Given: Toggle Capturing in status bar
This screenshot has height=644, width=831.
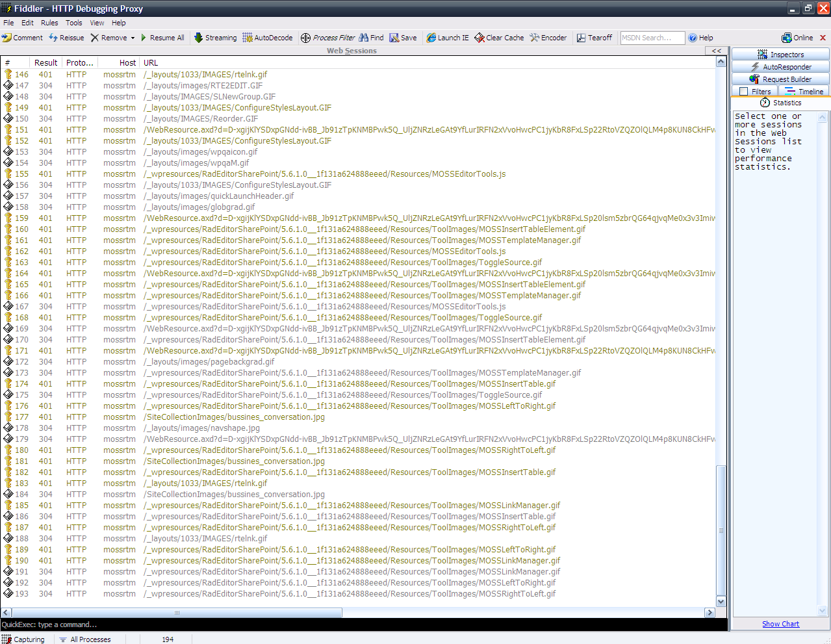Looking at the screenshot, I should pyautogui.click(x=23, y=639).
